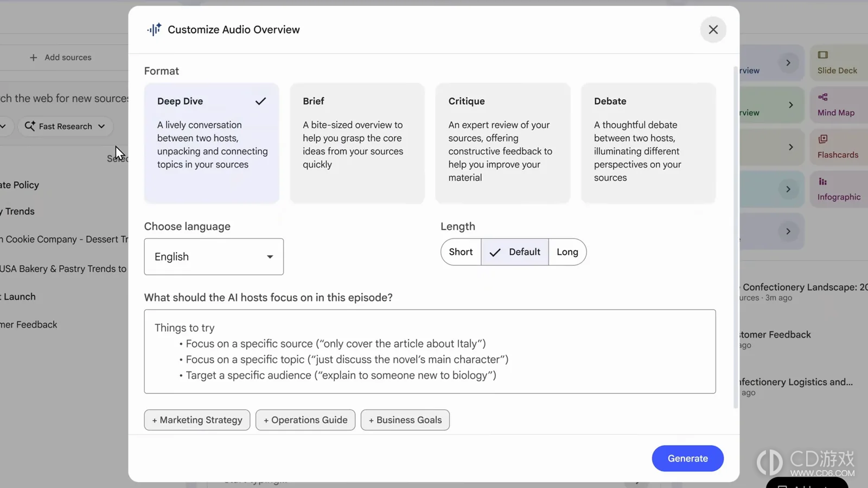The width and height of the screenshot is (868, 488).
Task: Select the 'ate Policy' source row
Action: coord(20,185)
